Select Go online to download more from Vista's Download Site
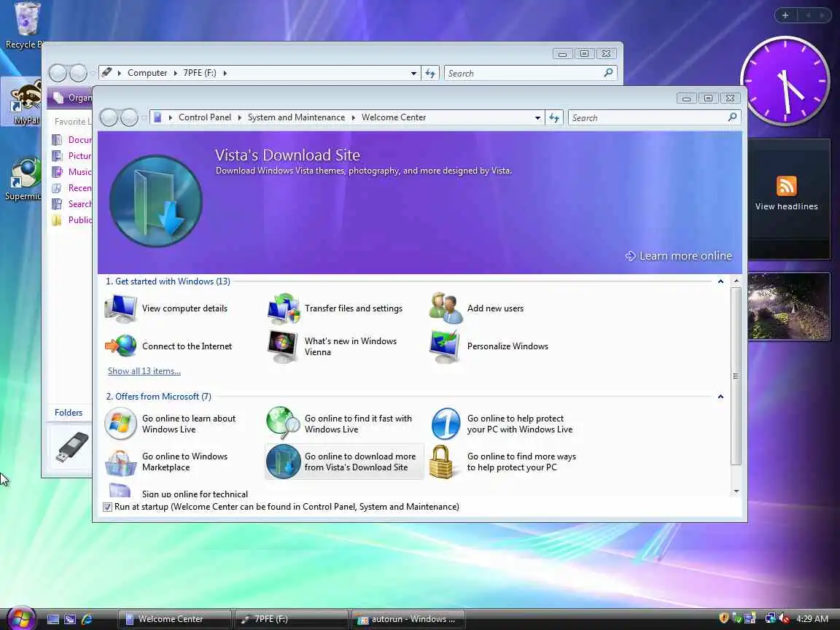This screenshot has height=630, width=840. 344,462
